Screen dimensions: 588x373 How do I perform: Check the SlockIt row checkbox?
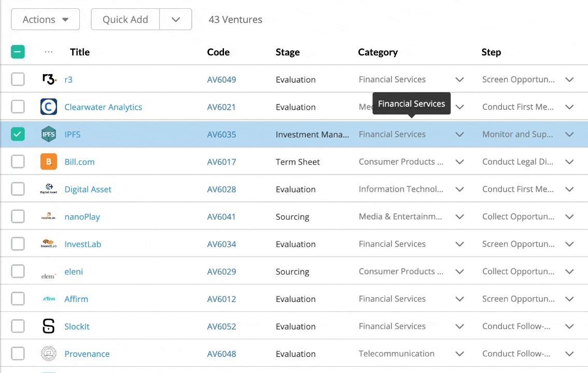(18, 326)
